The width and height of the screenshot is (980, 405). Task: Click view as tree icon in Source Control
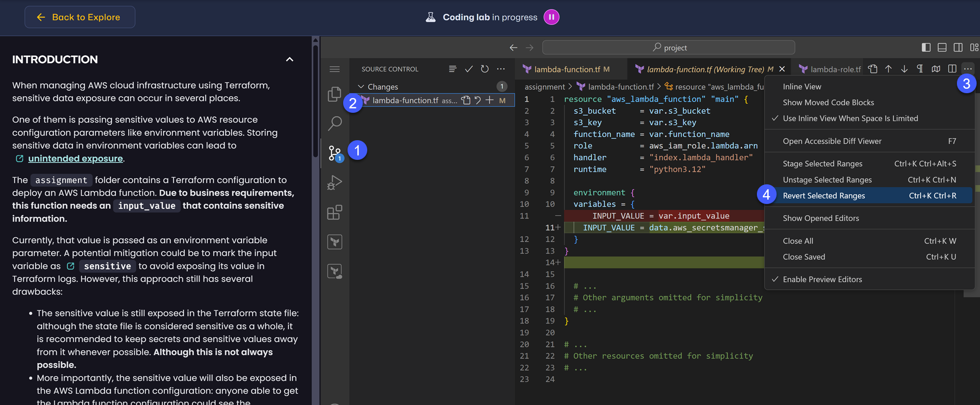(452, 69)
